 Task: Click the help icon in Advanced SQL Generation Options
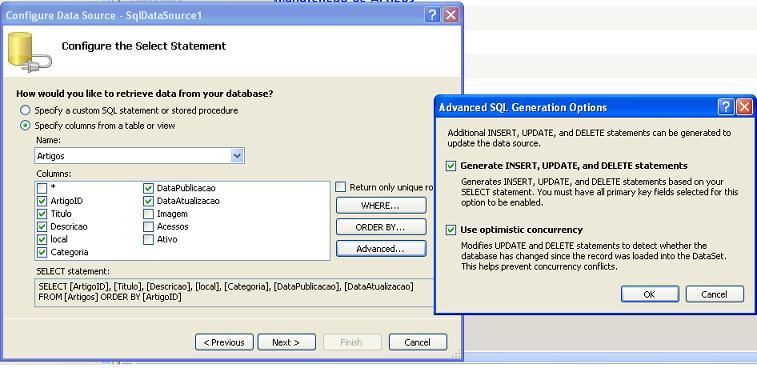[726, 107]
